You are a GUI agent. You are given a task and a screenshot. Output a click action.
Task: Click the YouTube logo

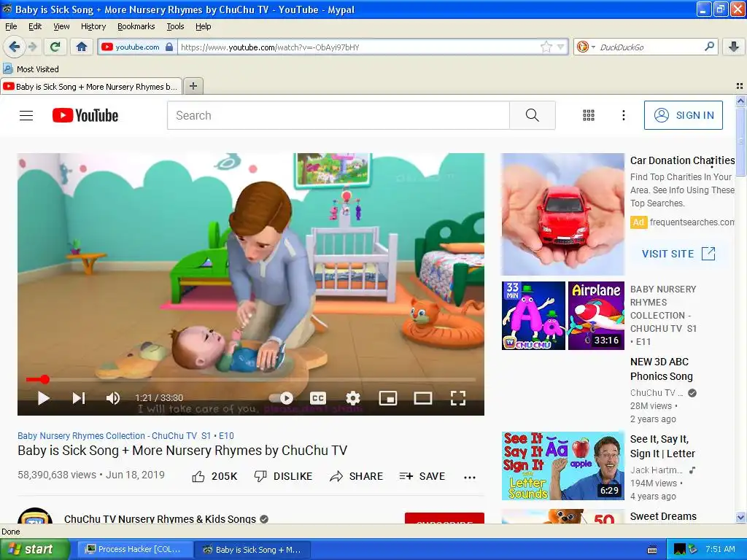(x=85, y=115)
